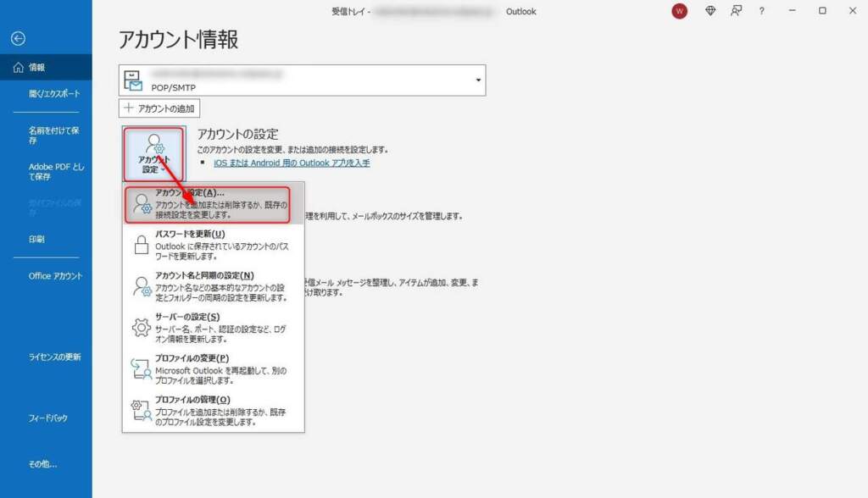Click the icon beside アカウント名と同期の設定

click(x=142, y=286)
